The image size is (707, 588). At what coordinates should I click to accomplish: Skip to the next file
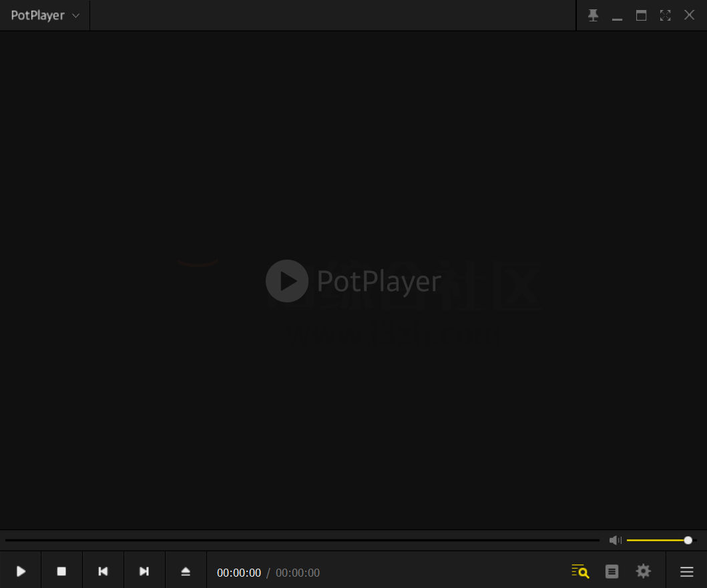click(x=144, y=571)
